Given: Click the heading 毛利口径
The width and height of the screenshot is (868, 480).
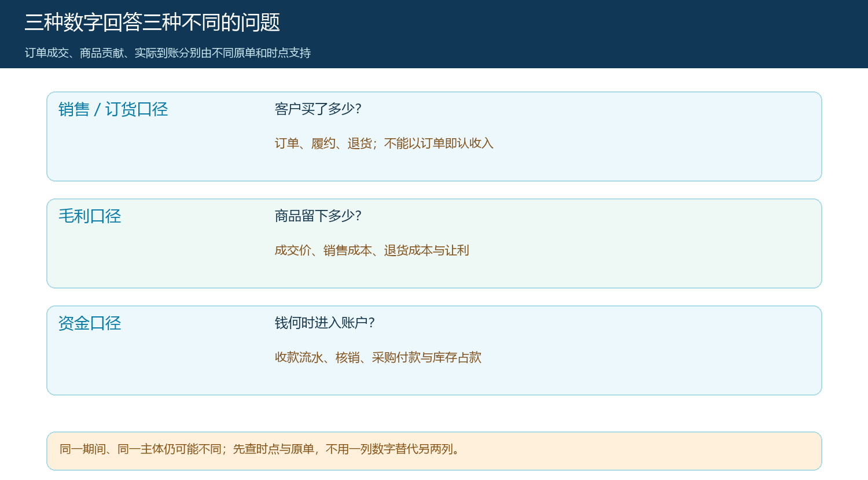Looking at the screenshot, I should click(90, 216).
